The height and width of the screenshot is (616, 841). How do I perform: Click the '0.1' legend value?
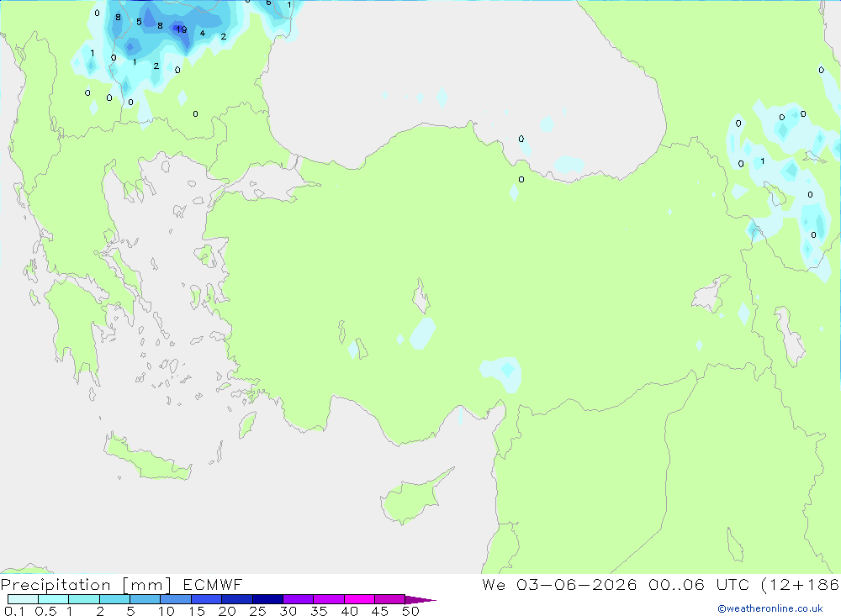[x=14, y=611]
